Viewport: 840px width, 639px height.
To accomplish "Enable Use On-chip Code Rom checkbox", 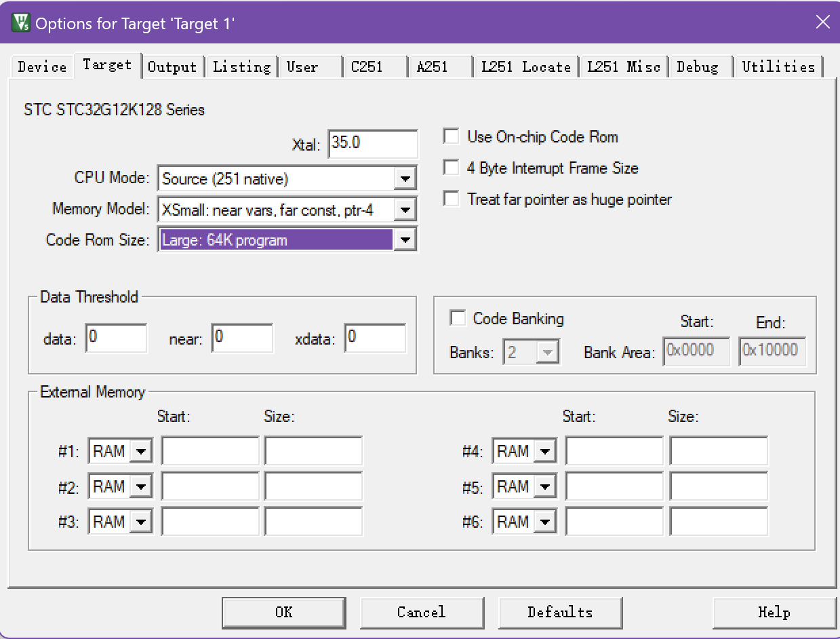I will coord(451,137).
